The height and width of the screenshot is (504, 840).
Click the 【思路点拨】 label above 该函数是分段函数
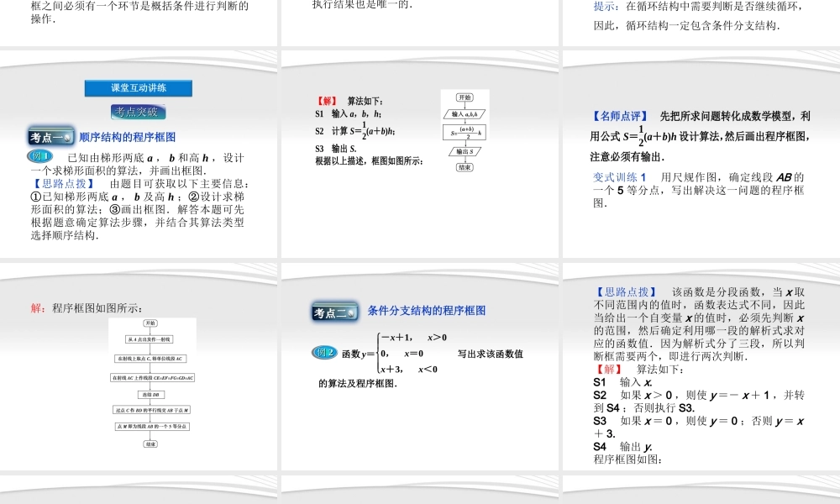pos(627,292)
